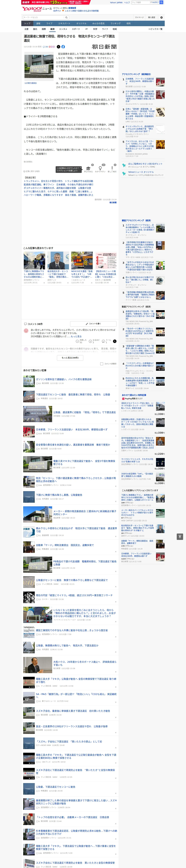Click the header search magnifier button
The image size is (186, 868).
[x=161, y=2]
